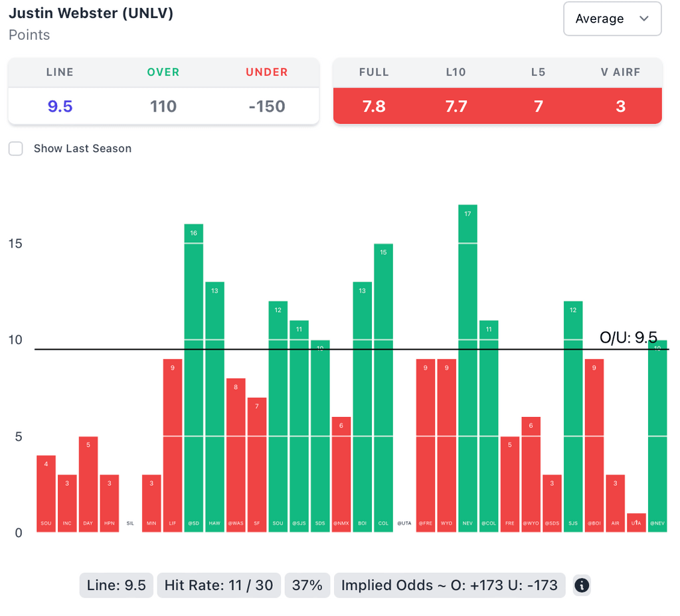Click the O/U: 9.5 line label
Viewport: 680px width, 616px height.
[628, 337]
